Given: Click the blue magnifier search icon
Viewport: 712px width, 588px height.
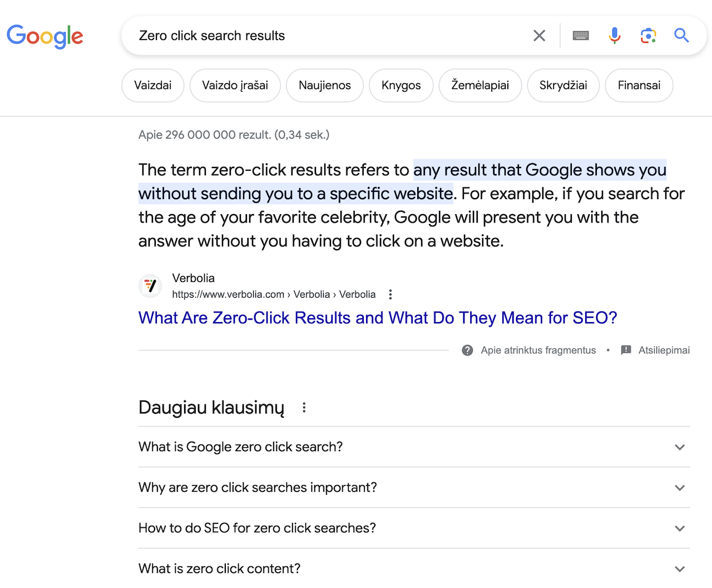Looking at the screenshot, I should 681,36.
